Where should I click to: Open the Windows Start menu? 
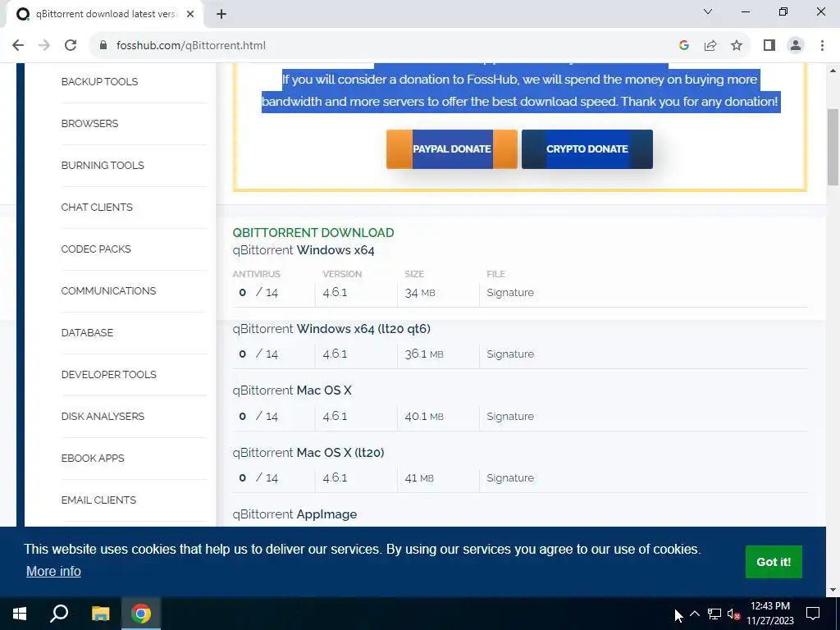click(20, 614)
